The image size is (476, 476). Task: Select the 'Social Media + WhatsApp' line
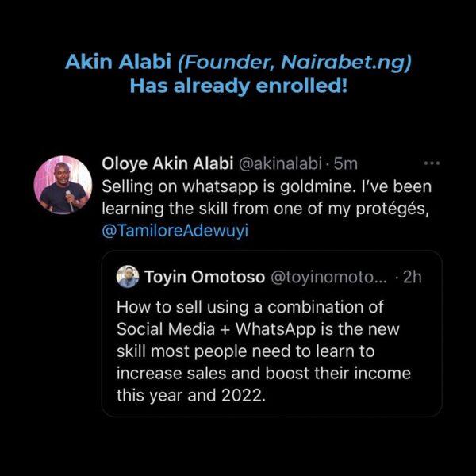tap(258, 329)
